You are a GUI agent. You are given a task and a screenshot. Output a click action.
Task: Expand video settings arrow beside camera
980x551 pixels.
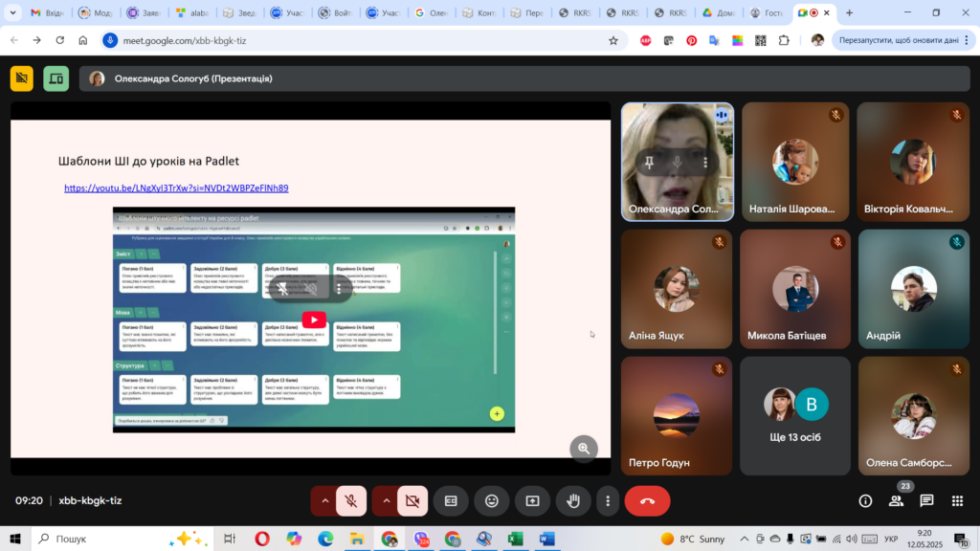pos(386,501)
